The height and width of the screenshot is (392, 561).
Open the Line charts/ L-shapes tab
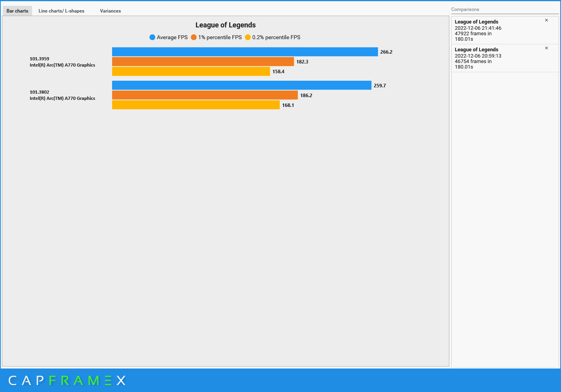[62, 11]
